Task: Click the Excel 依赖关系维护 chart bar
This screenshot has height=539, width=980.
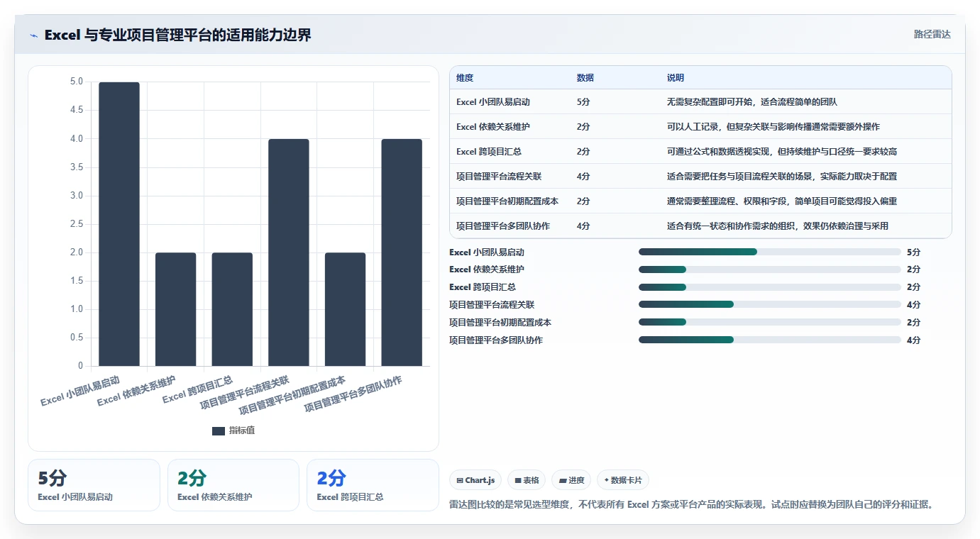Action: (176, 309)
